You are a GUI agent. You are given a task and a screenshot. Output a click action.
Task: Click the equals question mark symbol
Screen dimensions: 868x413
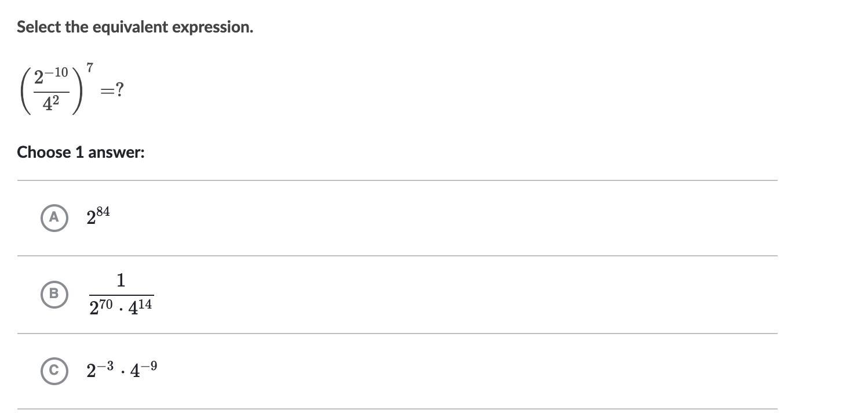pos(112,90)
